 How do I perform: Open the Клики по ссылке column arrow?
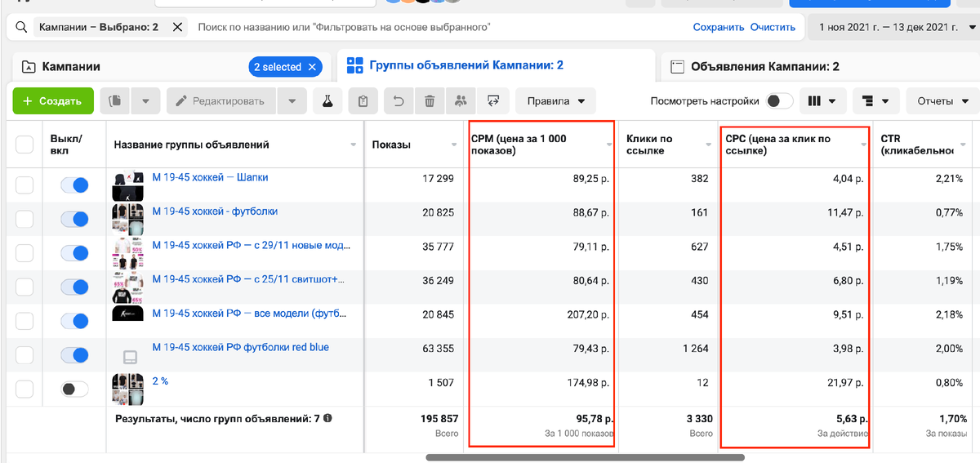tap(708, 145)
